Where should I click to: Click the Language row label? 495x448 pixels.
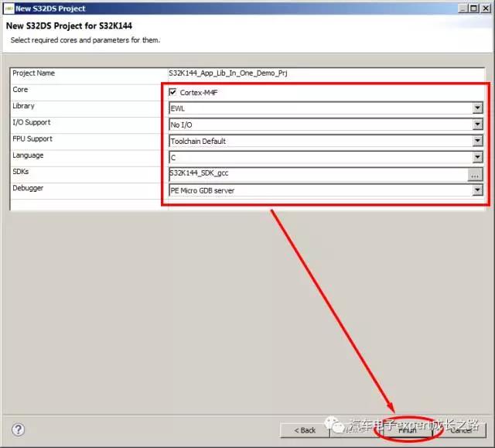click(x=28, y=155)
